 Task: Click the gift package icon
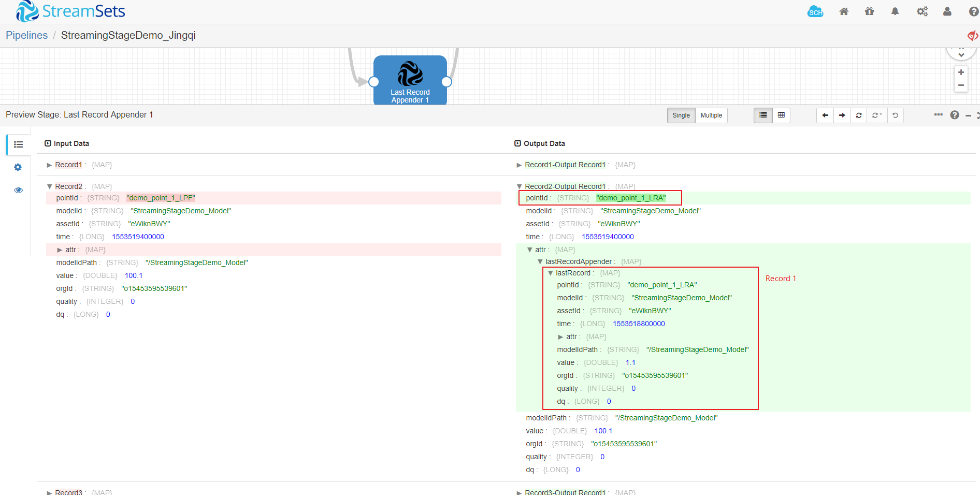[x=869, y=11]
